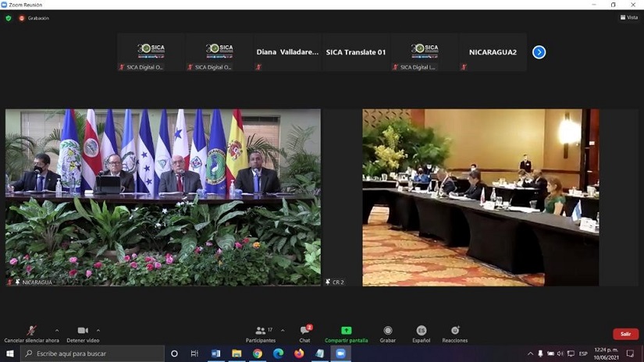Select Diana Valladare... participant tile
This screenshot has width=644, height=362.
287,52
